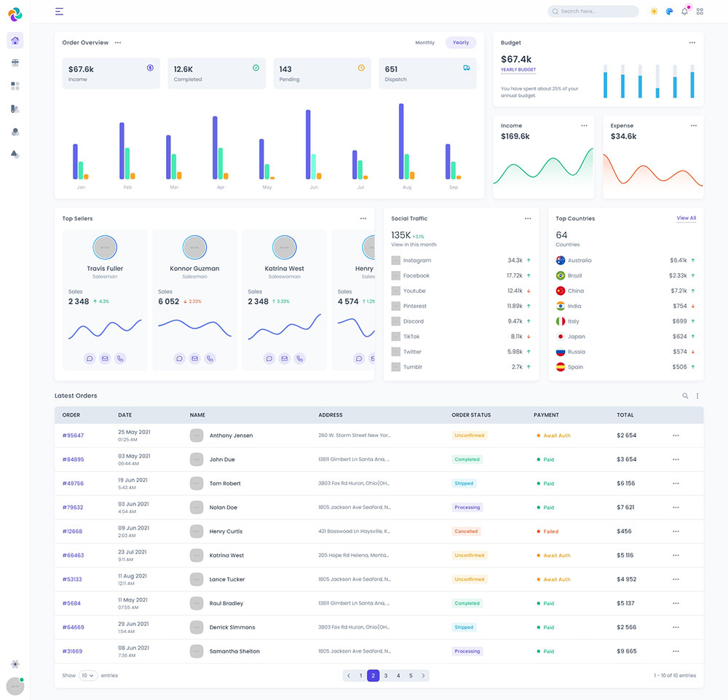Open order link #84895
Screen dimensions: 728x700
pos(73,460)
